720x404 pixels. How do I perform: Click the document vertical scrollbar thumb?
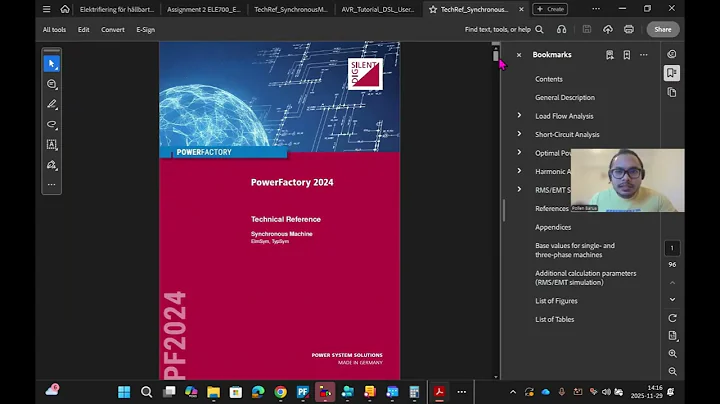pyautogui.click(x=495, y=56)
